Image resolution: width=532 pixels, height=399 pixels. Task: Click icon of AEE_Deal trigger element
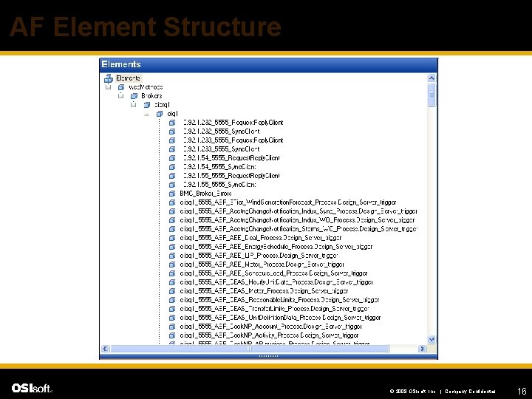(x=172, y=238)
